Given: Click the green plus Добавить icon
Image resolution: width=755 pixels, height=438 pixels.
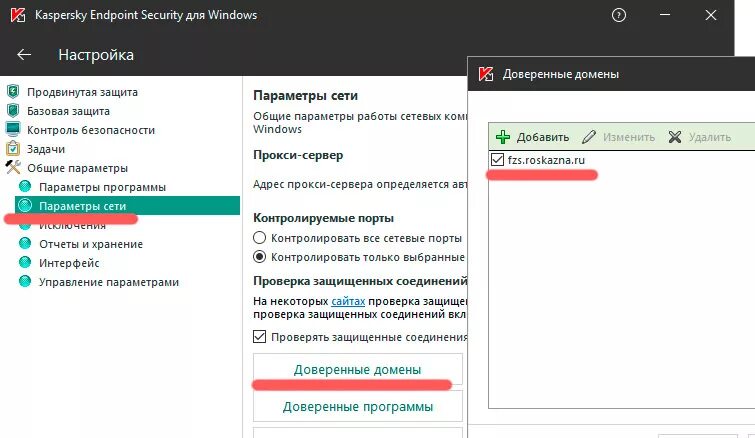Looking at the screenshot, I should point(503,137).
